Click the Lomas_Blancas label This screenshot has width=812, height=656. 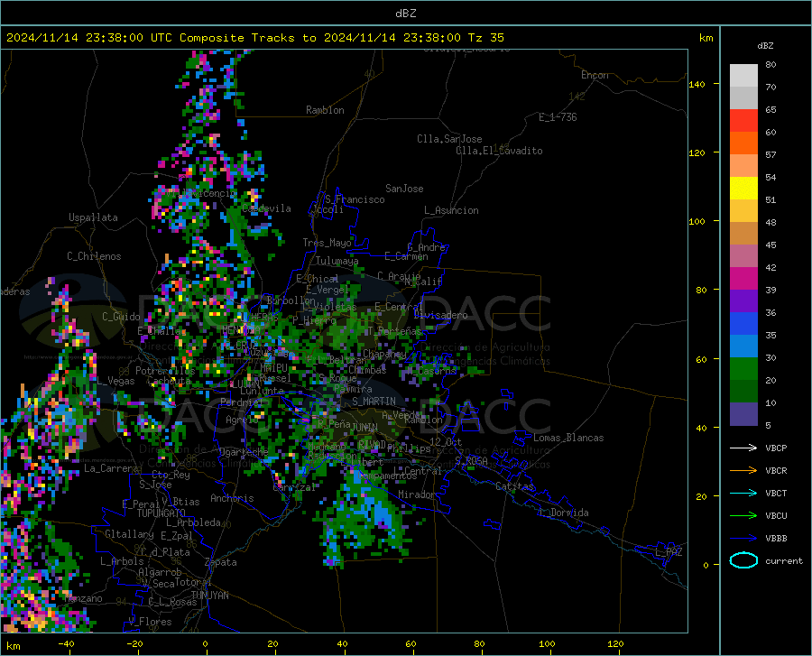point(568,438)
